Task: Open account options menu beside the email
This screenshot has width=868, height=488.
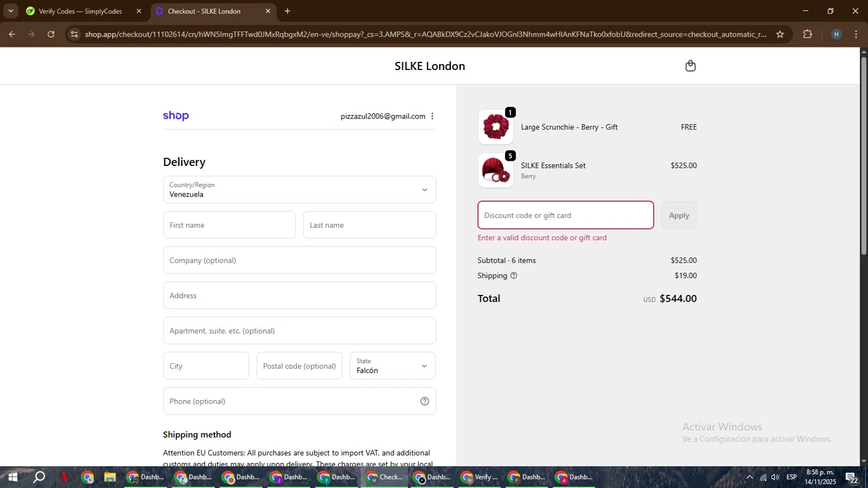Action: pos(432,116)
